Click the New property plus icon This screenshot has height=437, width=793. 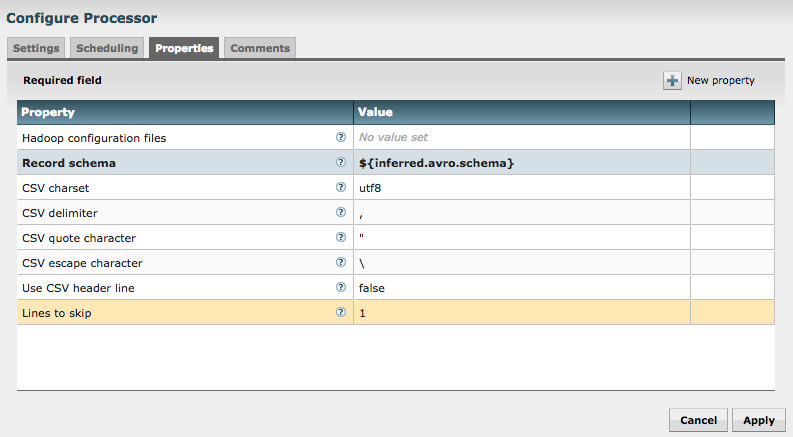[672, 80]
